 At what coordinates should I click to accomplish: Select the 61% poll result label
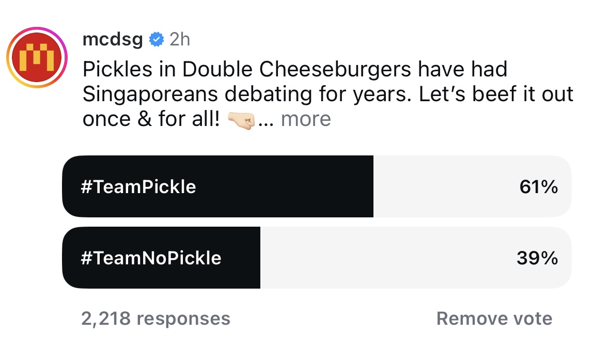coord(539,187)
